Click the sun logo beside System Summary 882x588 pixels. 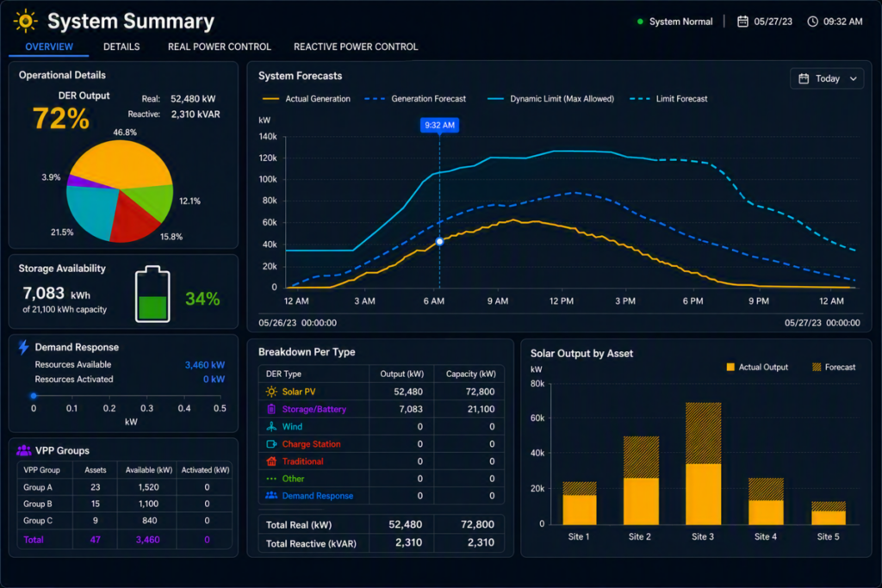point(25,21)
